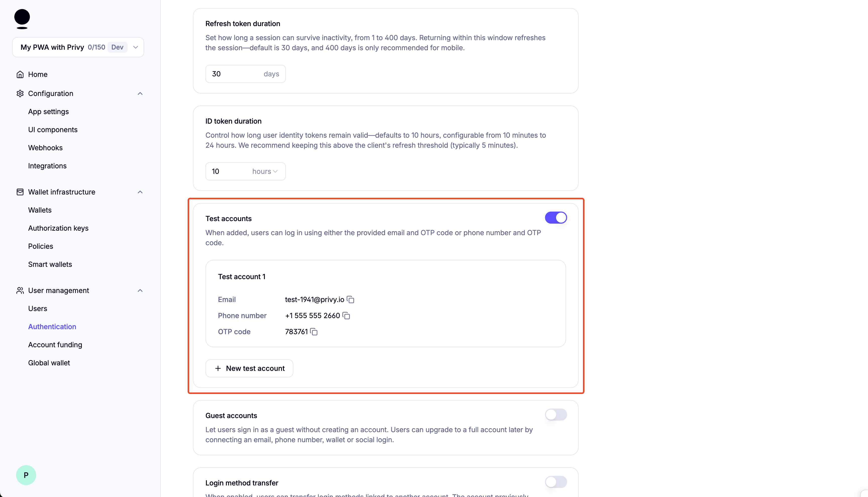Click the Home icon in sidebar
Image resolution: width=868 pixels, height=497 pixels.
(20, 74)
